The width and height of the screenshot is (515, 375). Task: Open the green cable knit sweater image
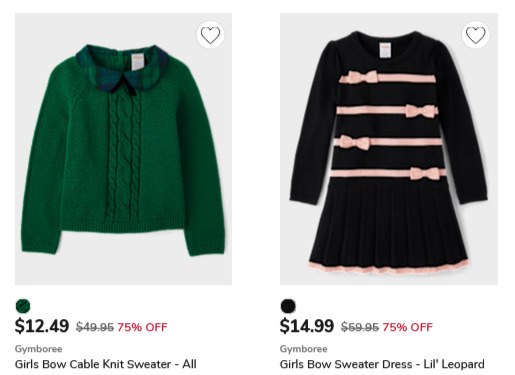pos(123,149)
